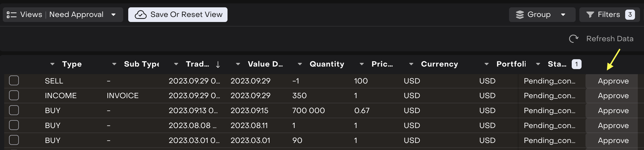Click the Sub Type column header
Screen dimensions: 644x150
point(141,64)
